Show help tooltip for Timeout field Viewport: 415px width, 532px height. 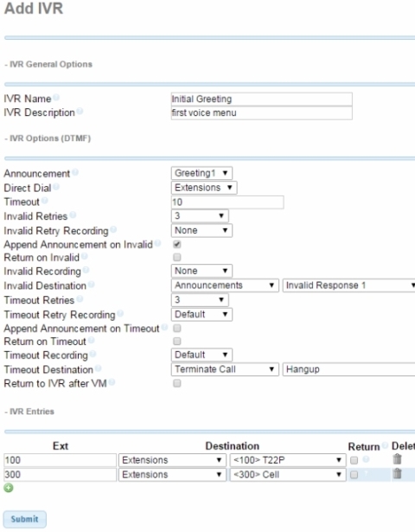(x=44, y=201)
